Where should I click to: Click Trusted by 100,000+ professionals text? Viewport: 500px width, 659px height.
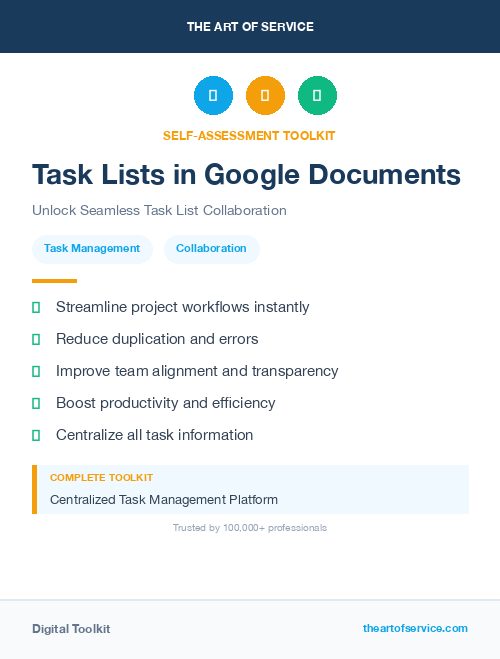point(250,528)
